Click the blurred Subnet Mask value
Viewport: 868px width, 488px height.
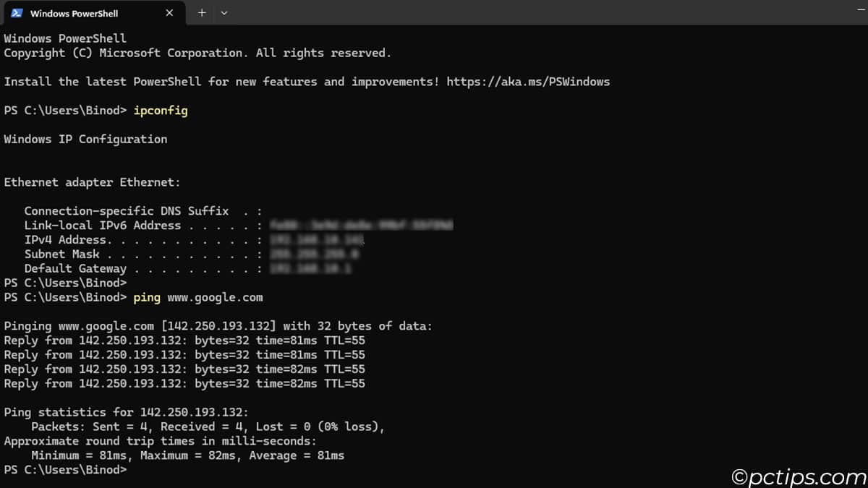pos(314,254)
